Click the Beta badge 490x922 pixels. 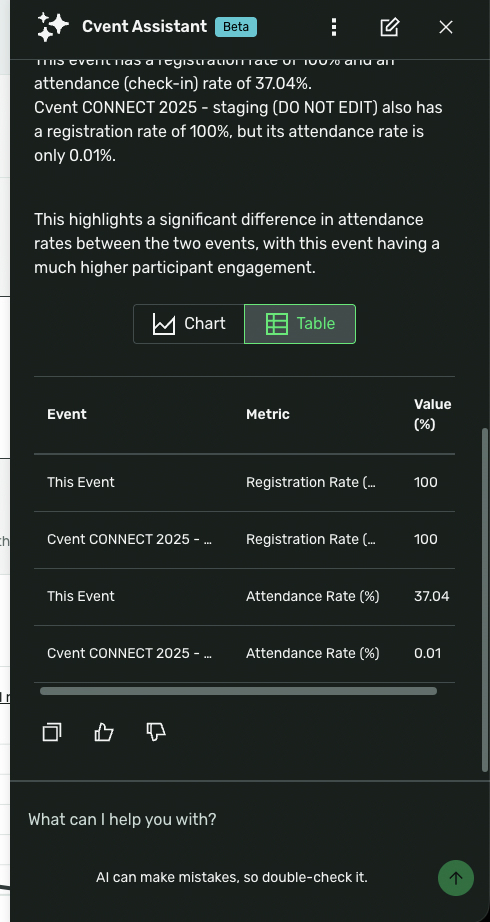coord(236,27)
